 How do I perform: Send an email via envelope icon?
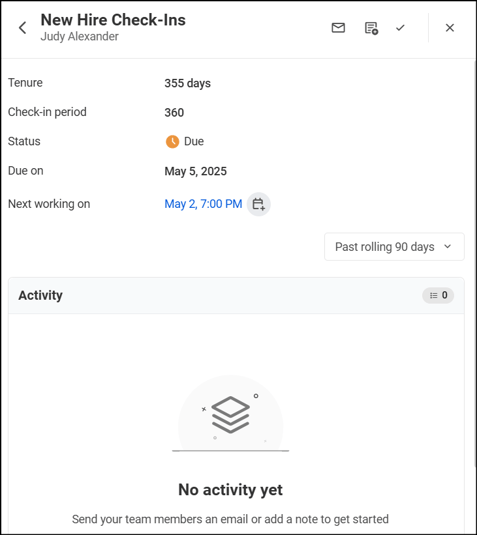tap(338, 28)
